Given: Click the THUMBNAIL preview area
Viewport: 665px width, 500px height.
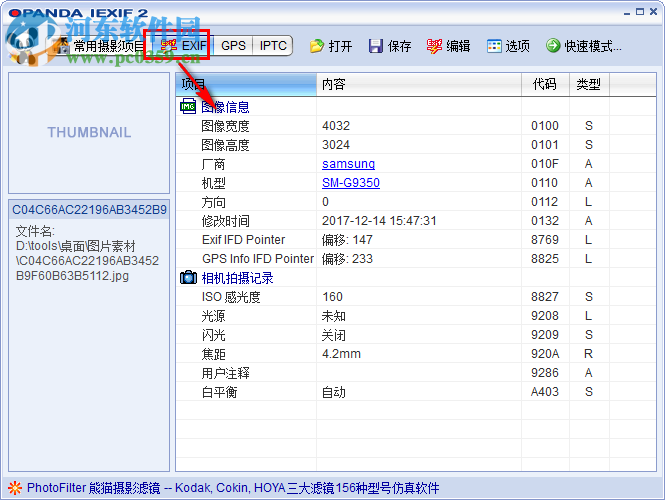Looking at the screenshot, I should pos(89,132).
